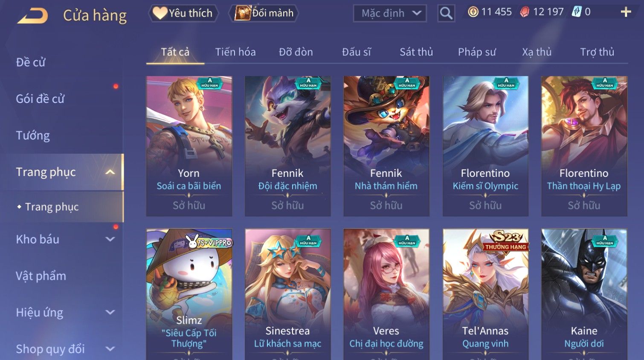Switch to the Pháp sư tab

coord(477,52)
